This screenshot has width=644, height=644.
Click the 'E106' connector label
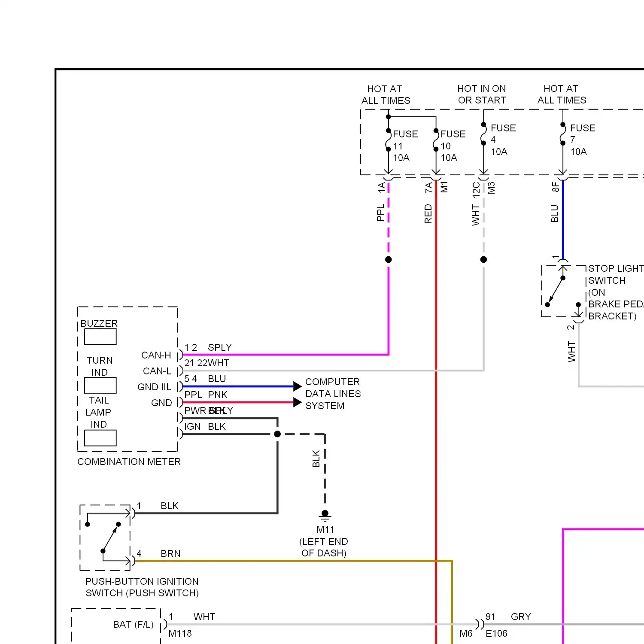496,633
